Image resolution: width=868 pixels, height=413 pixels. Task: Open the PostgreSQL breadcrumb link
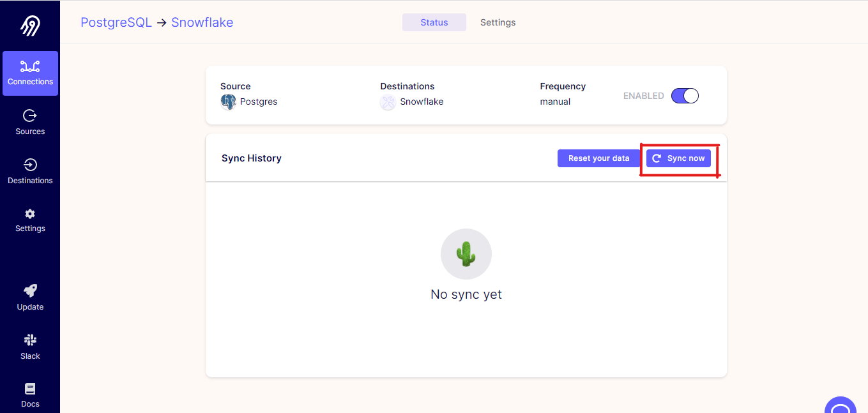pos(116,22)
